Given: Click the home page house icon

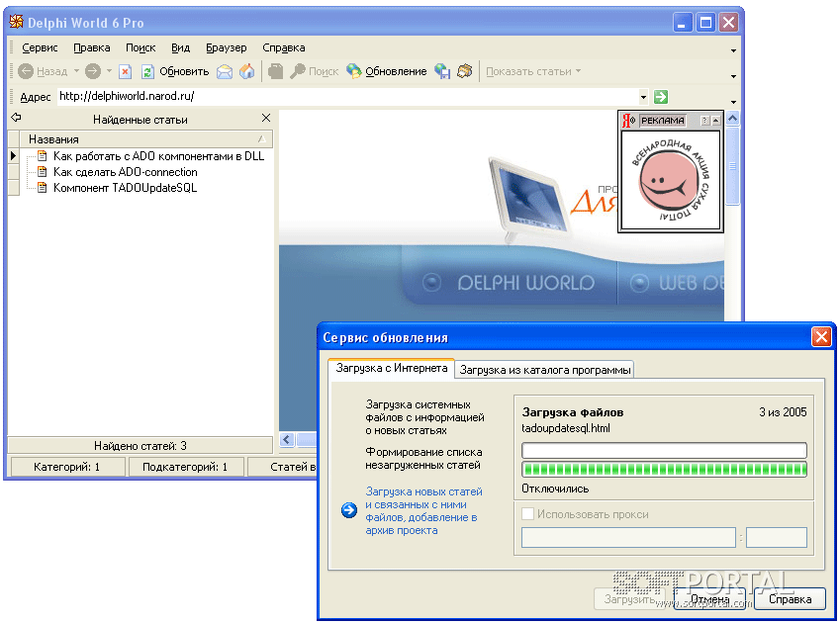Looking at the screenshot, I should 247,71.
